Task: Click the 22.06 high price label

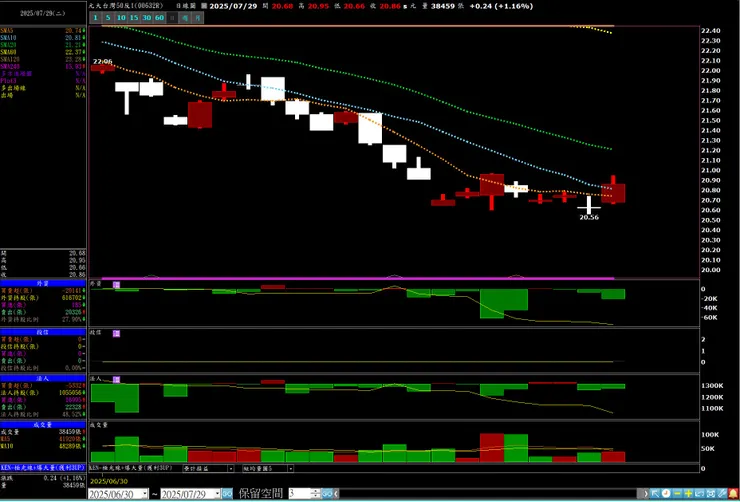Action: pyautogui.click(x=102, y=61)
